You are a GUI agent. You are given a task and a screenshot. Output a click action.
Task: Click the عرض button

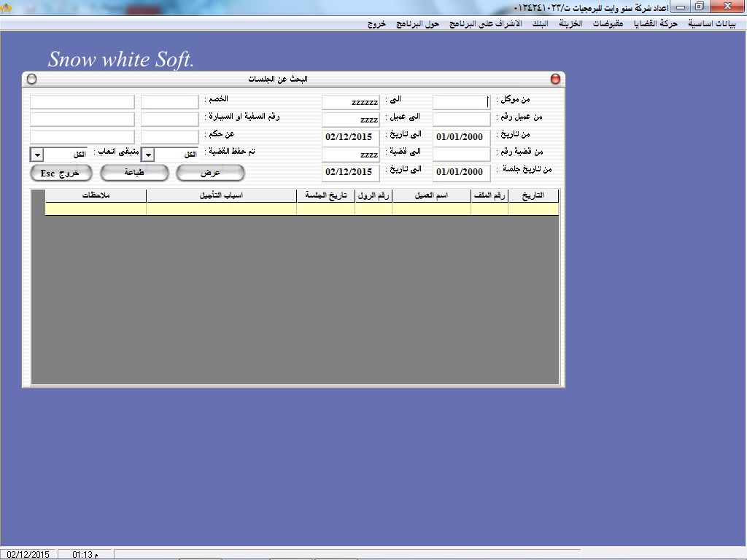click(x=211, y=173)
